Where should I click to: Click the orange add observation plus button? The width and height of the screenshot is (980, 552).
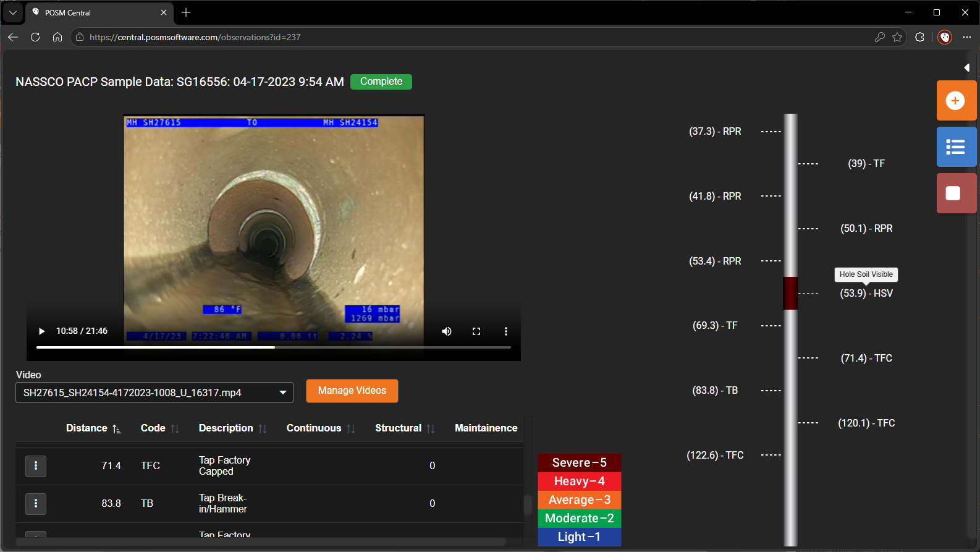pos(956,100)
